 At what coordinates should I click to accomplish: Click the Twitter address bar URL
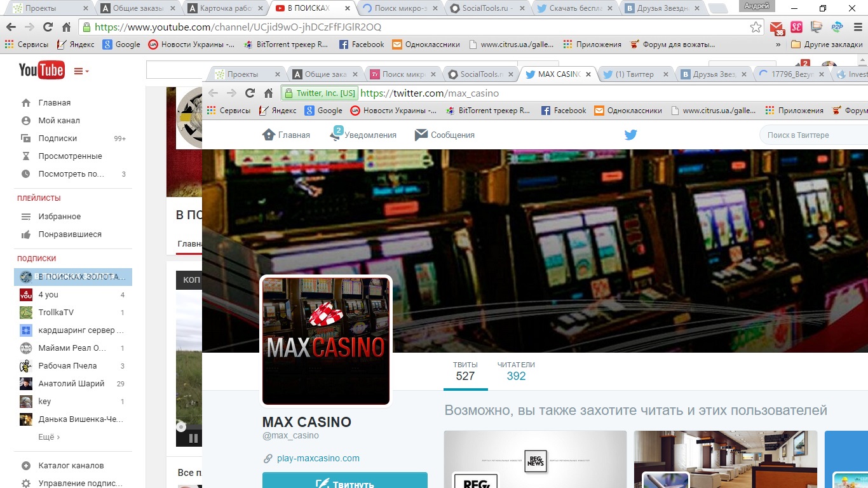430,93
